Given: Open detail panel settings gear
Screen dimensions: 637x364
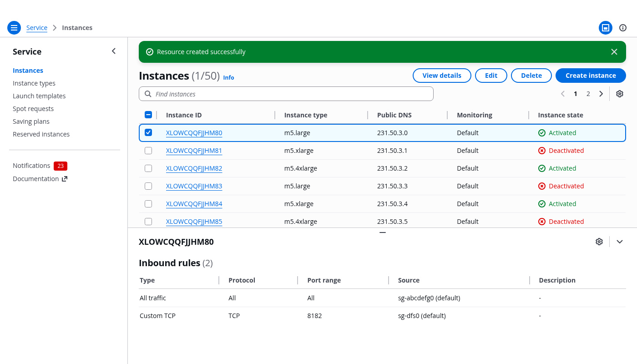Looking at the screenshot, I should (599, 242).
